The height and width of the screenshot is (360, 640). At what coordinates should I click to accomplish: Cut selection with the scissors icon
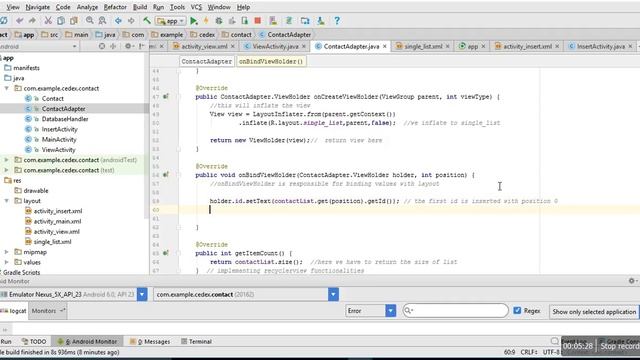(x=48, y=21)
